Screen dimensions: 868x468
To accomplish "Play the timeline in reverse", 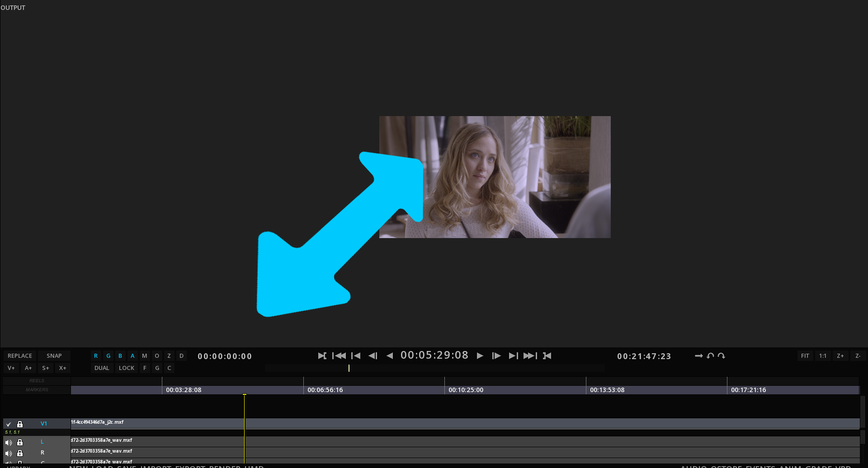I will (390, 356).
